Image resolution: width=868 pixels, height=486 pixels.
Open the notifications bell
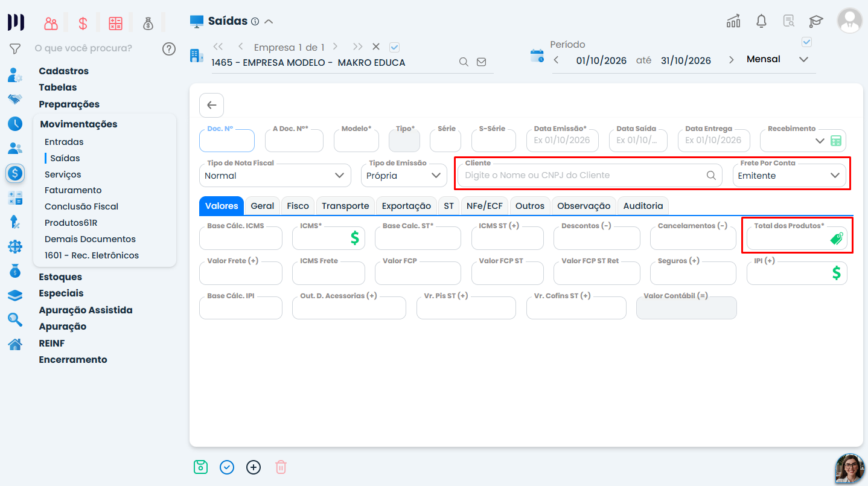(x=762, y=21)
